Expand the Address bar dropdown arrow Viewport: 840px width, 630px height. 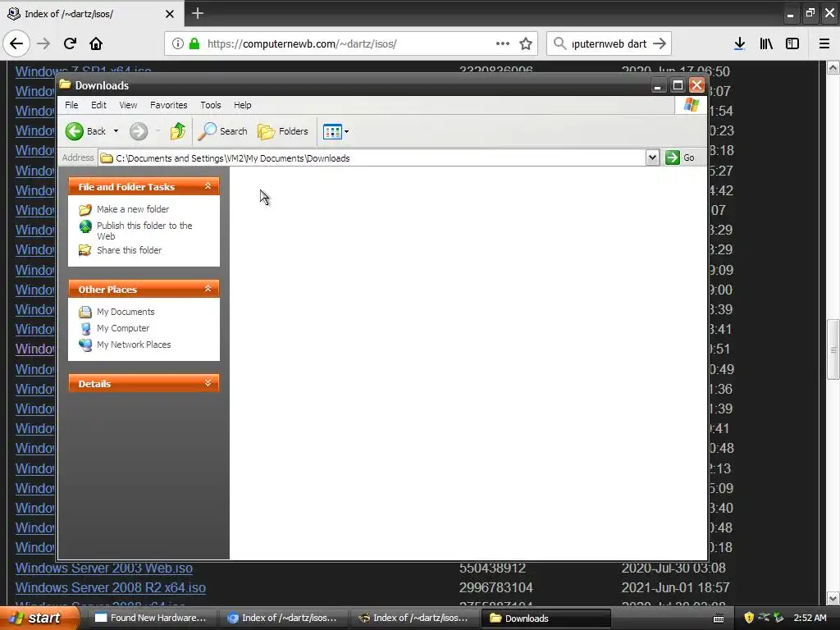(x=652, y=157)
